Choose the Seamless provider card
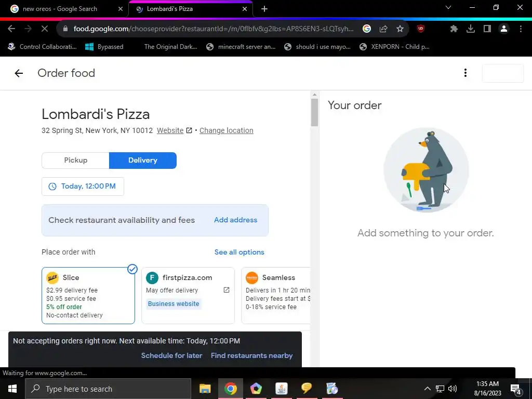 (275, 296)
